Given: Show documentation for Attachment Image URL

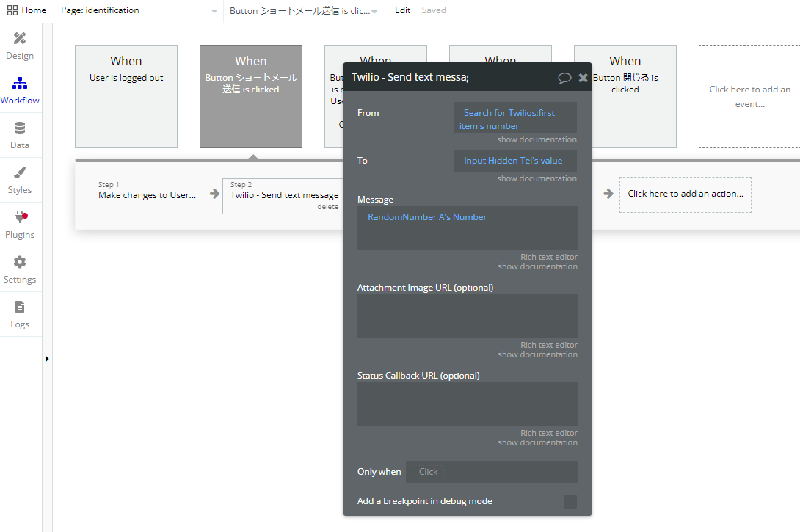Looking at the screenshot, I should (538, 355).
